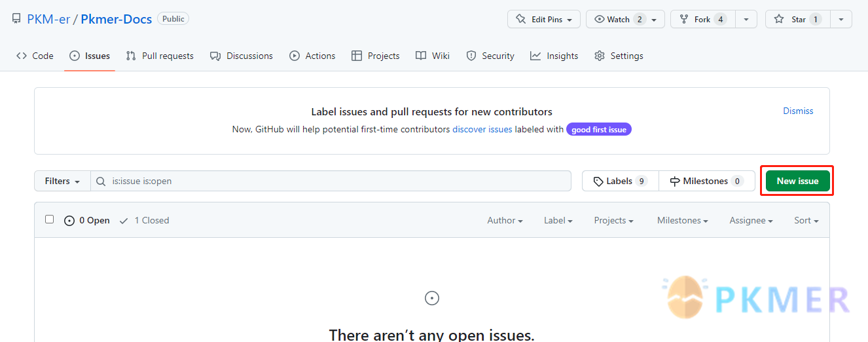The height and width of the screenshot is (342, 868).
Task: Expand the Assignee filter dropdown
Action: [x=751, y=221]
